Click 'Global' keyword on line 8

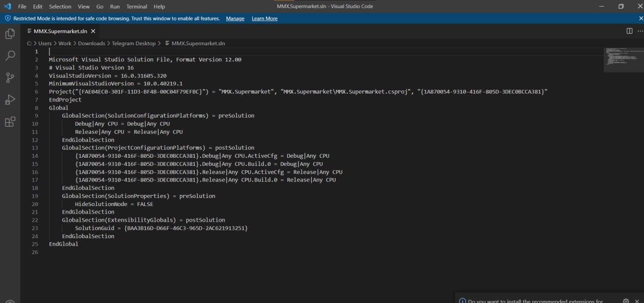coord(58,108)
